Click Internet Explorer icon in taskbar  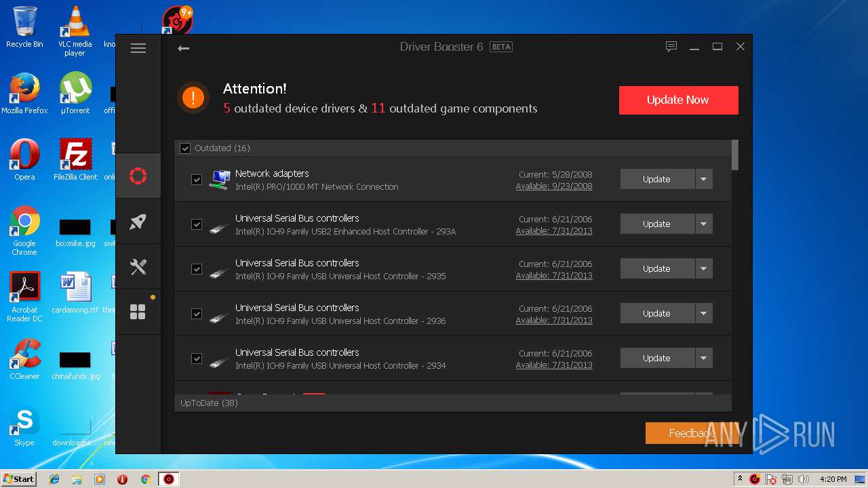tap(54, 479)
